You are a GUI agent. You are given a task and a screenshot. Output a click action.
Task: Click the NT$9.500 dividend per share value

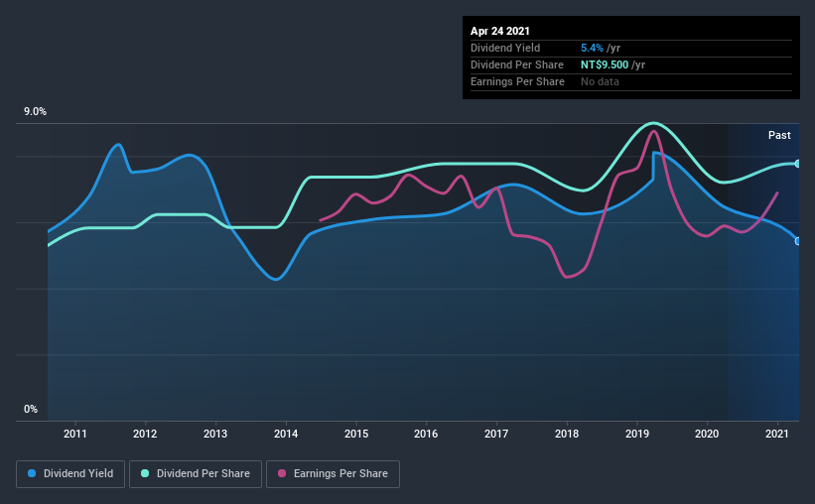tap(605, 64)
